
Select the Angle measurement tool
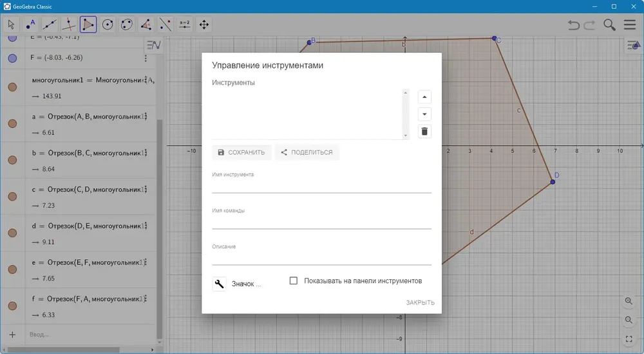click(146, 25)
